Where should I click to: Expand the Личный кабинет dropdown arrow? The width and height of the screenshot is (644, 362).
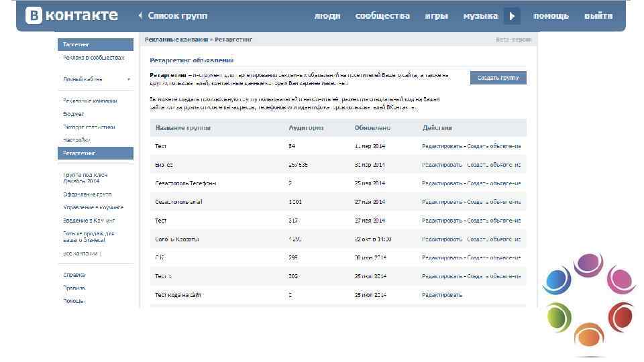[x=129, y=79]
